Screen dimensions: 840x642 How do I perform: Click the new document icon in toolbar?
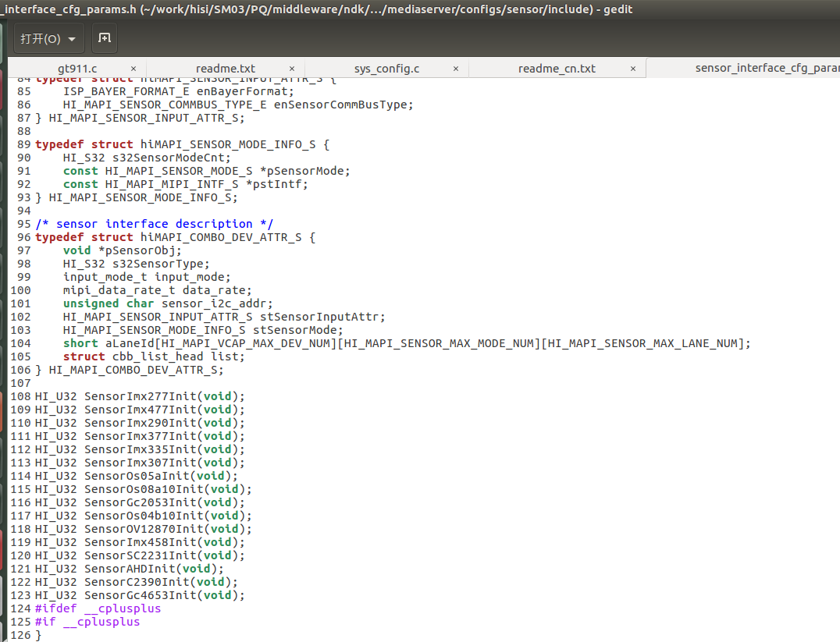pyautogui.click(x=105, y=38)
